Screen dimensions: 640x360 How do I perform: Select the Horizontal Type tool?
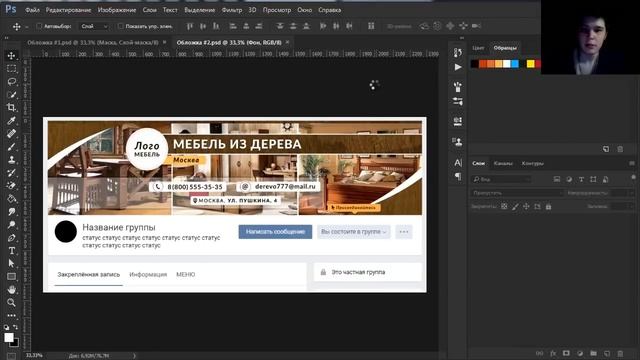coord(11,251)
